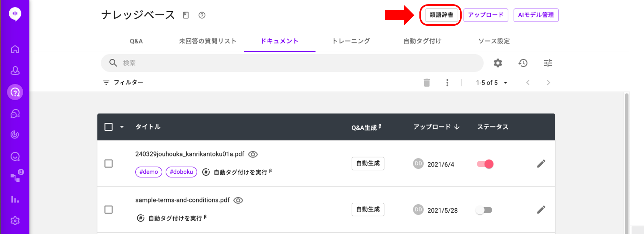Click the 類語辞書 button

(441, 15)
